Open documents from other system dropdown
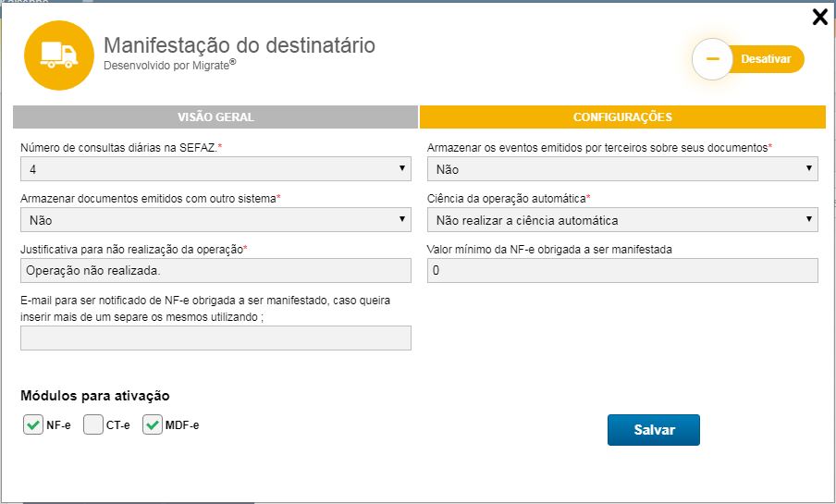 [x=215, y=220]
